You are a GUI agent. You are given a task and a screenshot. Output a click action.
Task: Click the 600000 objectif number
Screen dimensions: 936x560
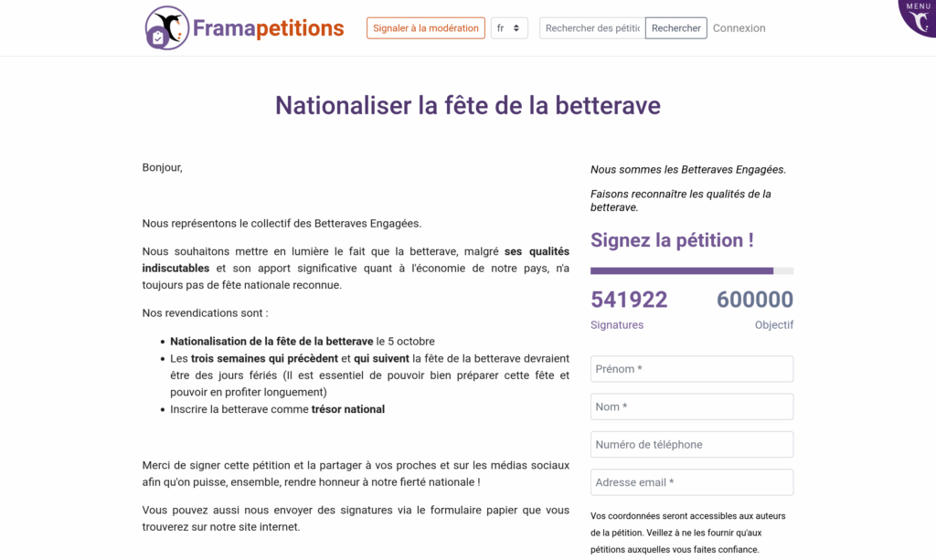[x=754, y=300]
